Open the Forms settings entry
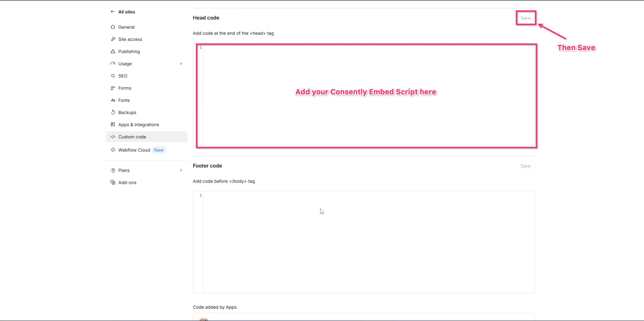 (x=125, y=88)
